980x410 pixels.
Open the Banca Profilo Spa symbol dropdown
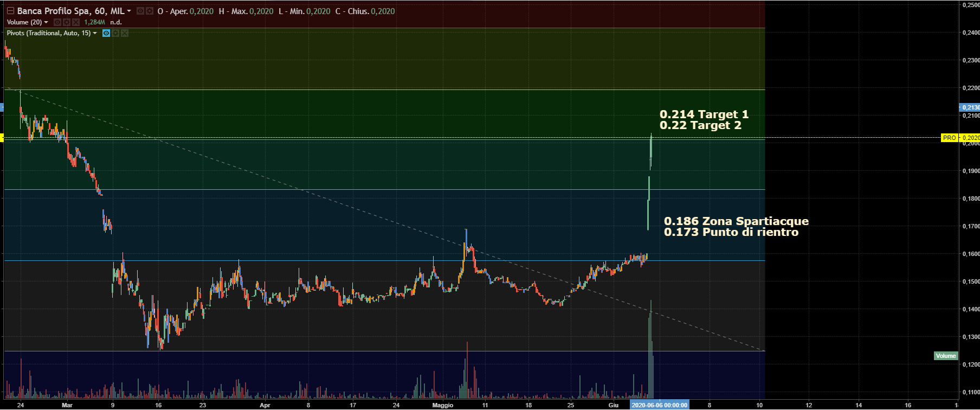(129, 11)
